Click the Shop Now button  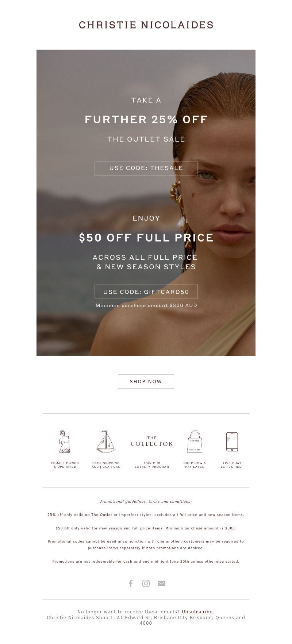[x=146, y=381]
